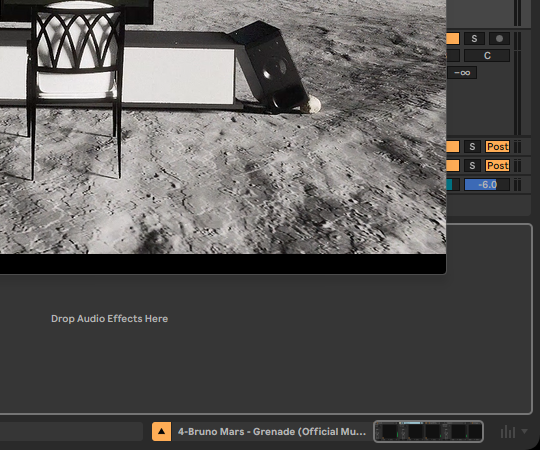The height and width of the screenshot is (450, 540).
Task: Toggle second return track Post button
Action: (497, 166)
